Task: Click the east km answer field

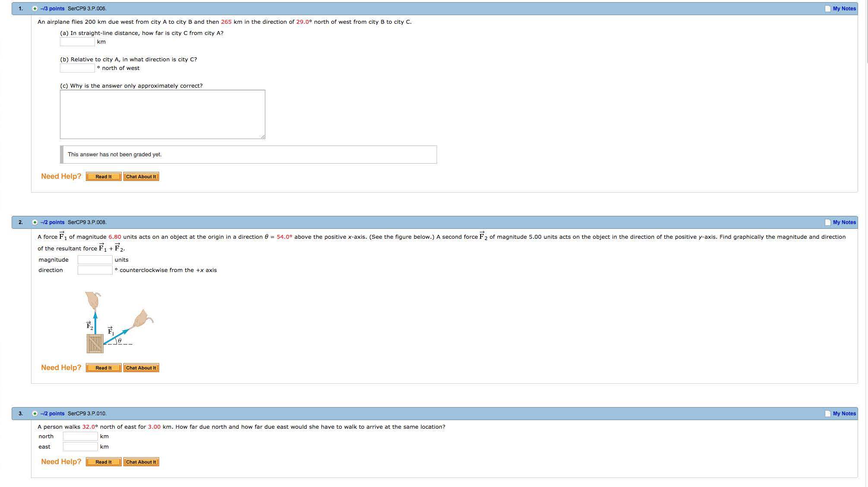Action: tap(80, 447)
